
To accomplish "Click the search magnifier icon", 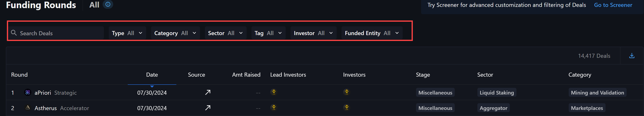I will 14,33.
